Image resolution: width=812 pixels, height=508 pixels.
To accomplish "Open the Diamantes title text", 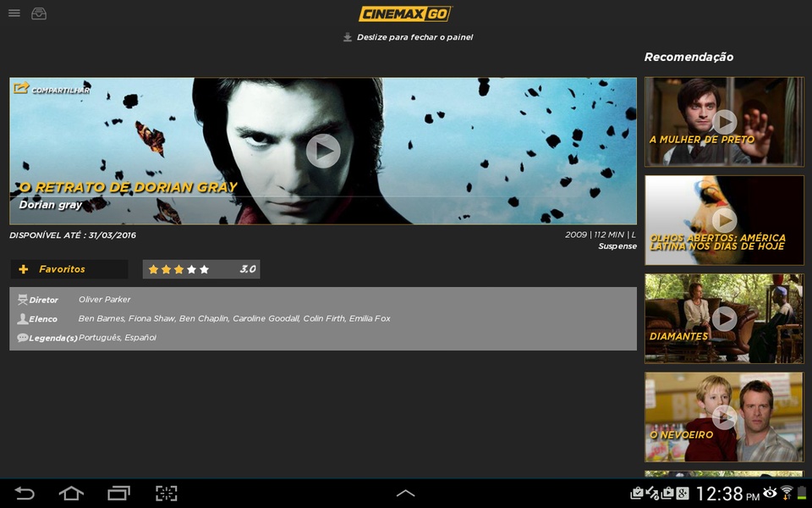I will coord(678,336).
